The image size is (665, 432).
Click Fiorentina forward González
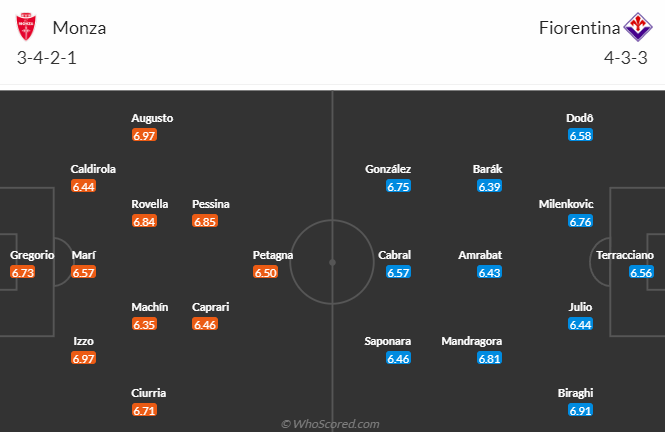click(x=389, y=170)
